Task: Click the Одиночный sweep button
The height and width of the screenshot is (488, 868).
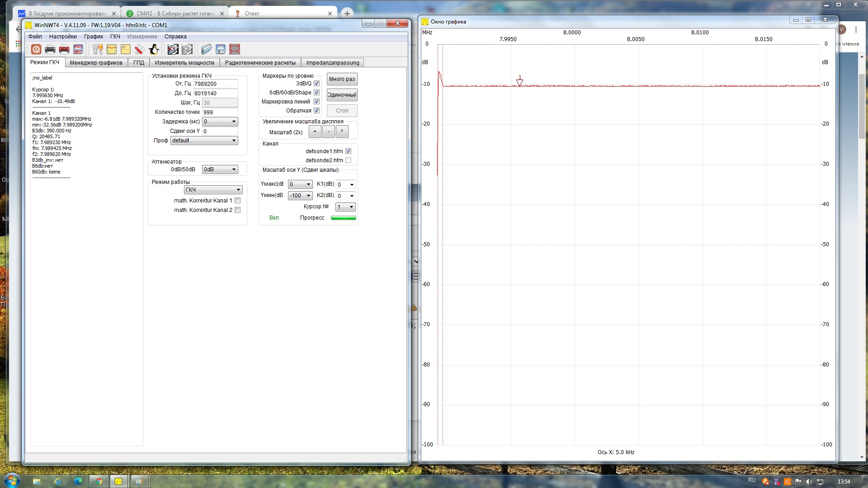Action: click(342, 95)
